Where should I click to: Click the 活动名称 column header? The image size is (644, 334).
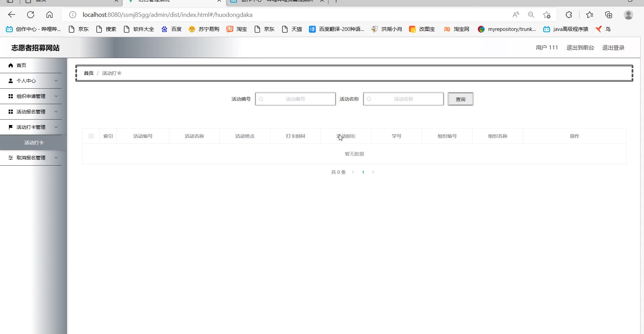[194, 136]
